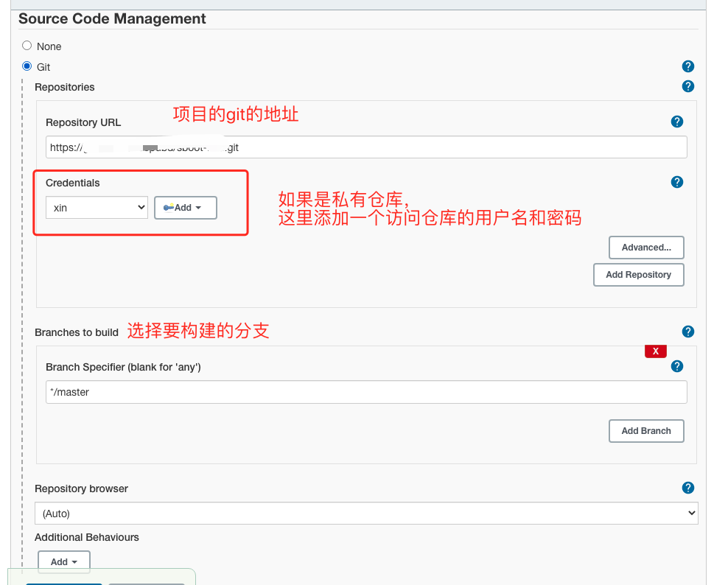Select the Git radio button

click(x=27, y=66)
